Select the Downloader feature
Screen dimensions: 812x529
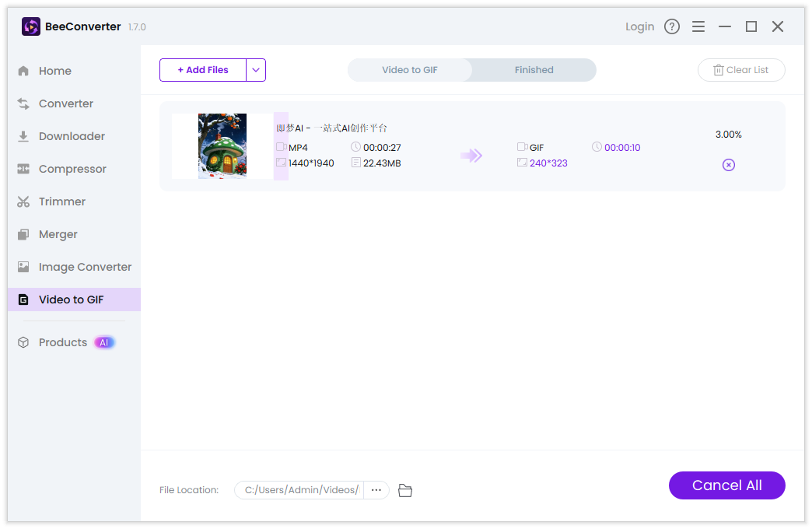(72, 135)
